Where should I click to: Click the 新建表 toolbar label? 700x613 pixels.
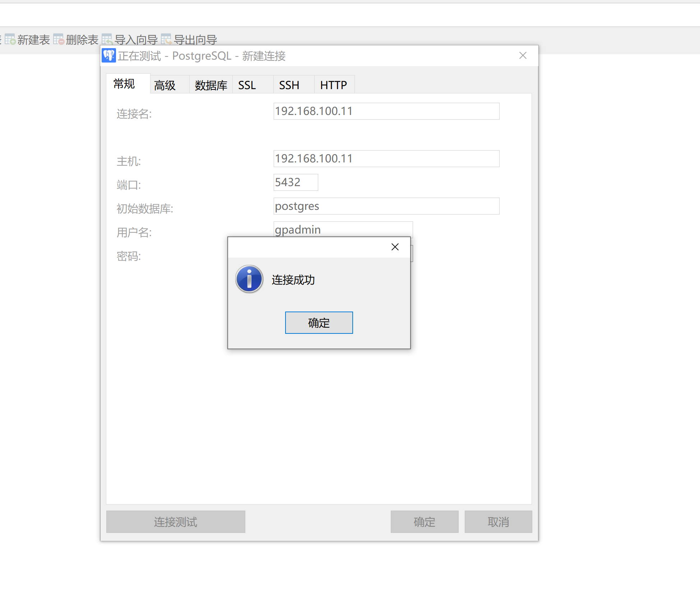33,40
